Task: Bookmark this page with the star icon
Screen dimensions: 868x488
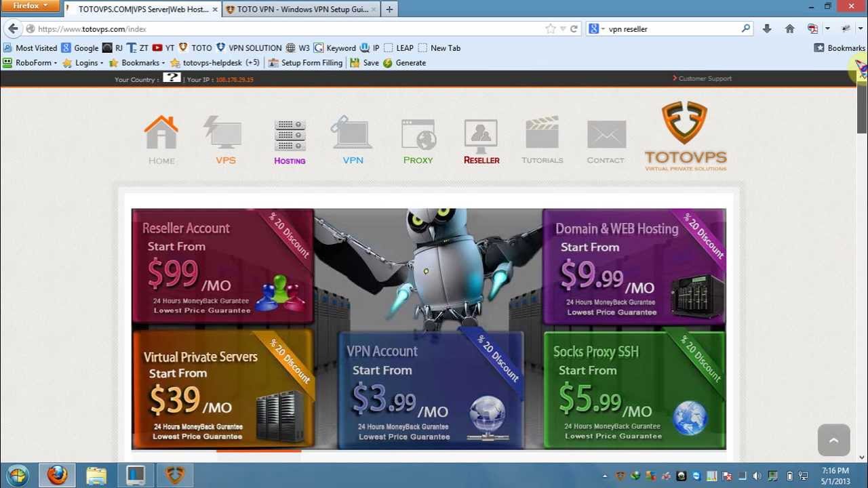Action: (x=551, y=28)
